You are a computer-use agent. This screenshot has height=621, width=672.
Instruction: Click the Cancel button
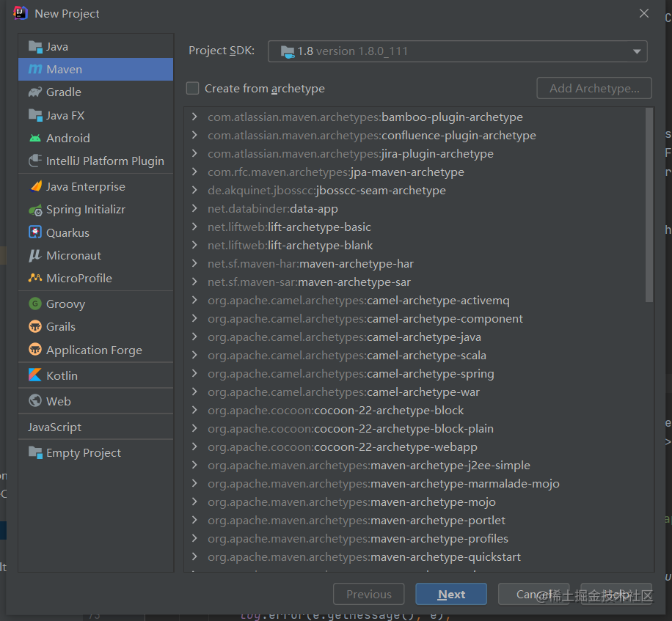pos(533,594)
